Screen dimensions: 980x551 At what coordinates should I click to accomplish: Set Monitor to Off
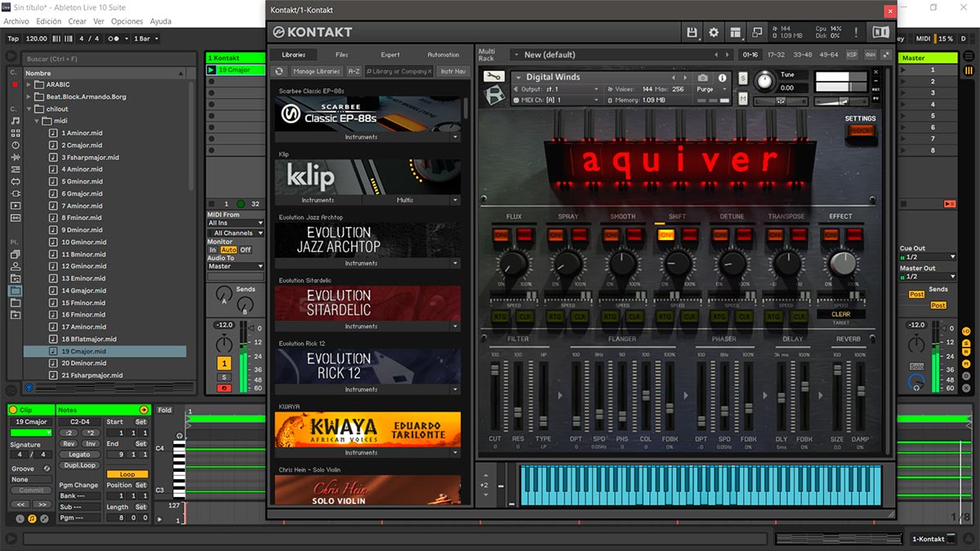pos(245,250)
